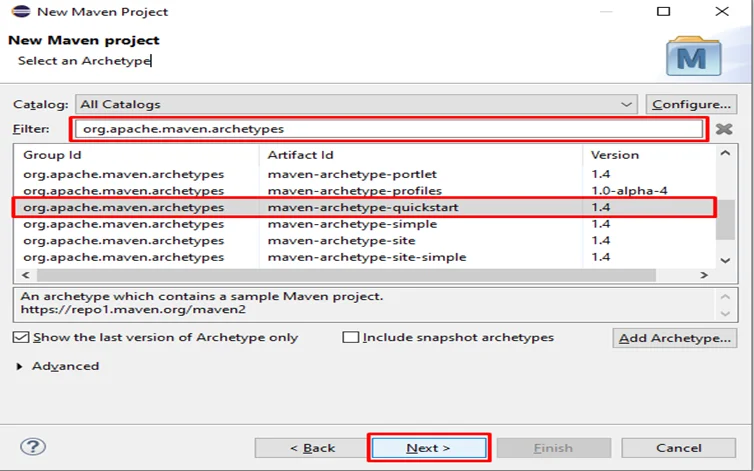Click description box's down scroll arrow
The image size is (754, 471).
point(725,314)
